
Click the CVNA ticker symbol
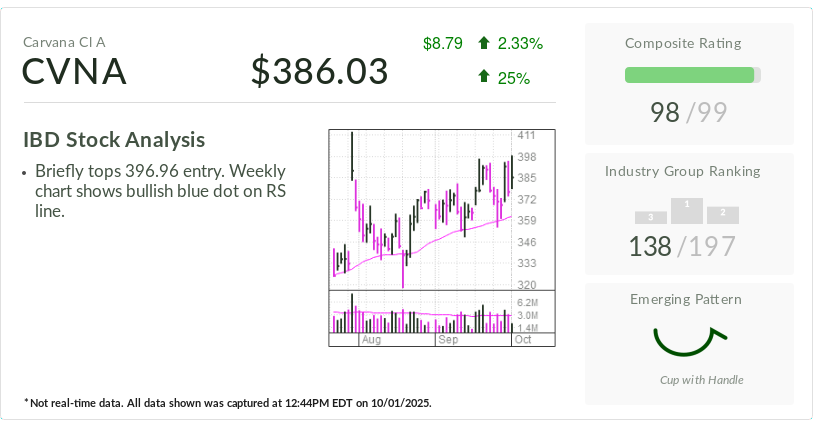tap(75, 72)
